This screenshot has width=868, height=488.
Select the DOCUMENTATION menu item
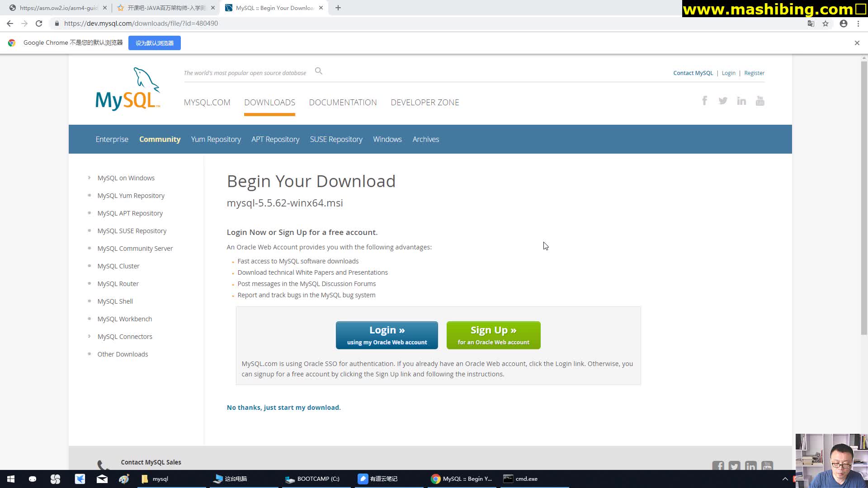[343, 103]
